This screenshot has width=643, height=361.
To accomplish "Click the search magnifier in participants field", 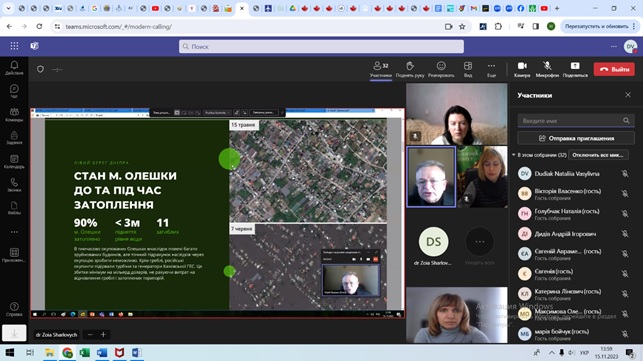I will point(626,121).
